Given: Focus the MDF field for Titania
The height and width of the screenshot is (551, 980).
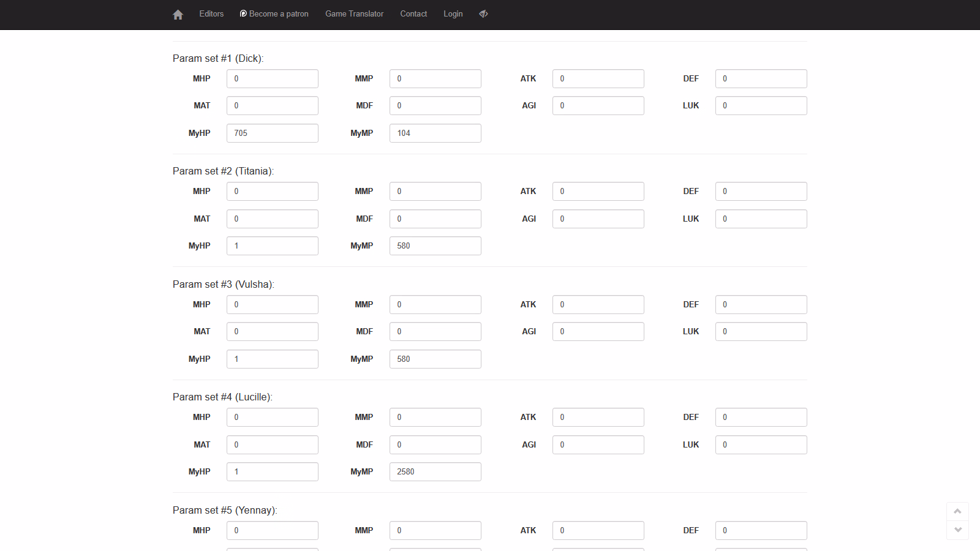Looking at the screenshot, I should (435, 219).
